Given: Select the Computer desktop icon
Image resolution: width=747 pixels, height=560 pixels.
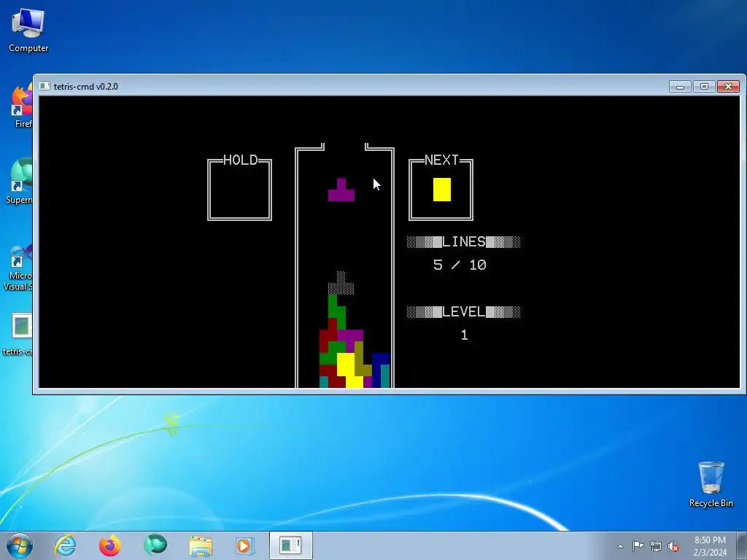Looking at the screenshot, I should [x=28, y=31].
